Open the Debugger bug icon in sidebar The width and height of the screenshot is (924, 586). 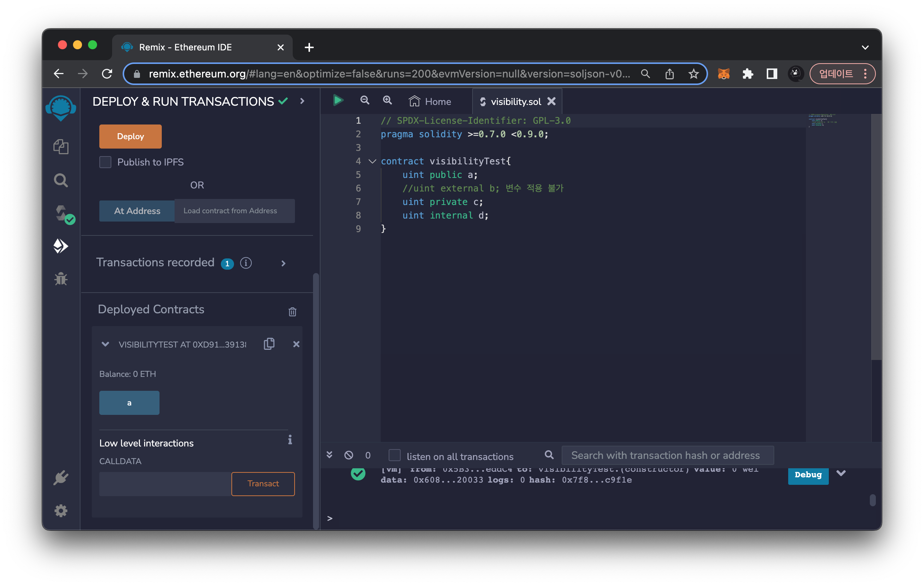(x=61, y=279)
